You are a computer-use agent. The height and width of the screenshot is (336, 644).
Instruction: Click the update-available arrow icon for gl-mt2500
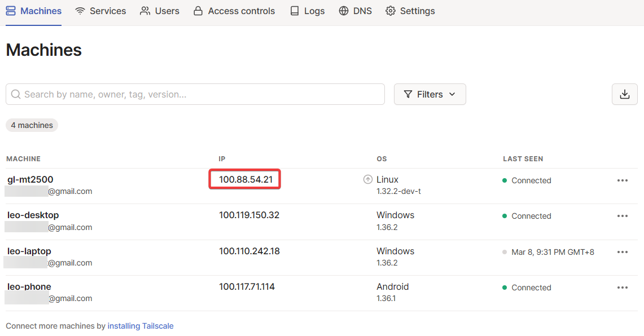click(368, 179)
